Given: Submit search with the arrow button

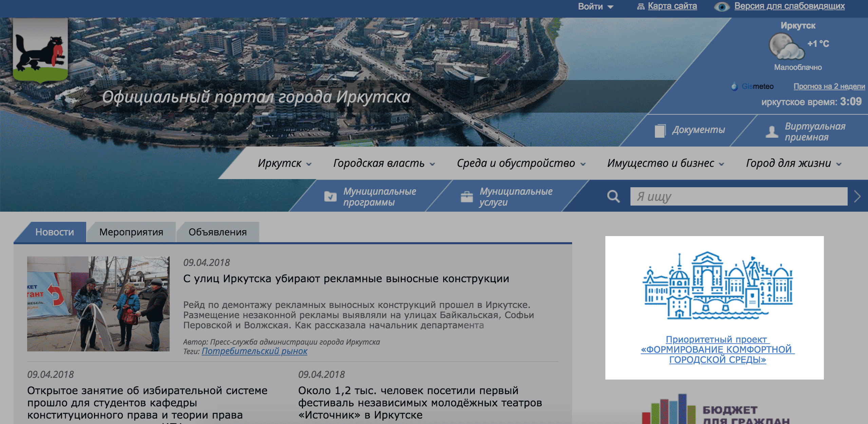Looking at the screenshot, I should 857,196.
